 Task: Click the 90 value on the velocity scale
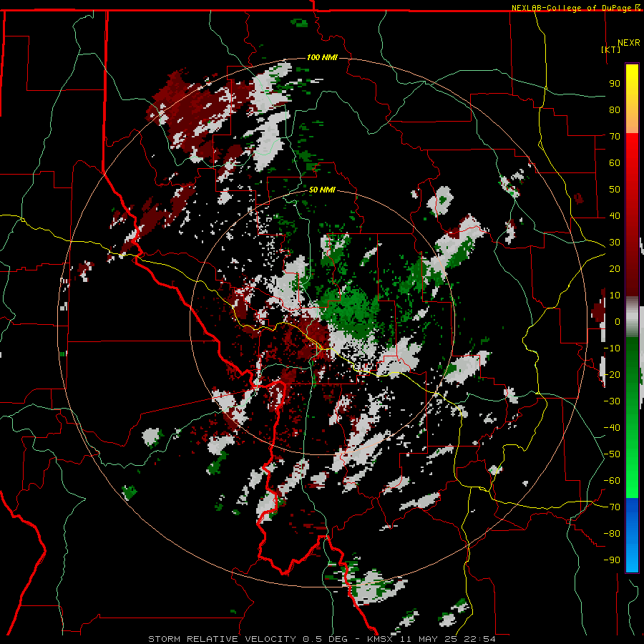click(615, 84)
